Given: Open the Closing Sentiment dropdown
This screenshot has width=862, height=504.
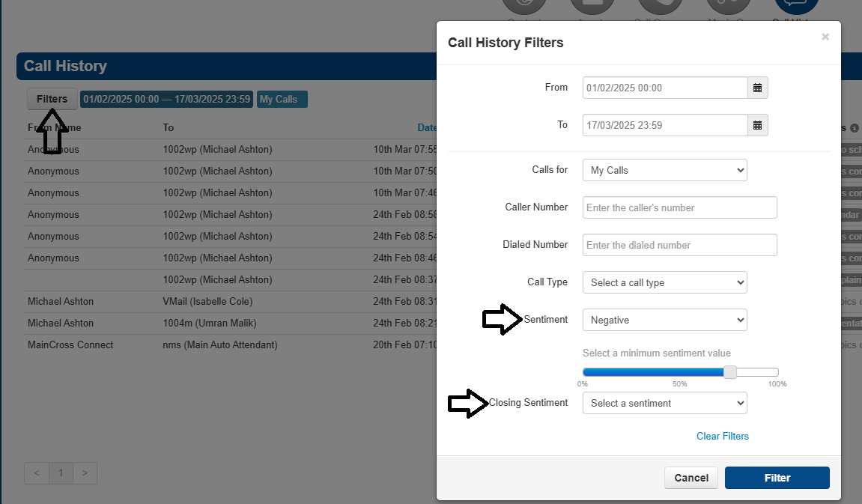Looking at the screenshot, I should coord(664,403).
